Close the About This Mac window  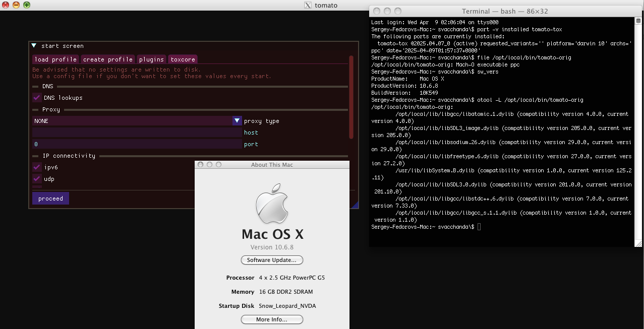tap(201, 165)
